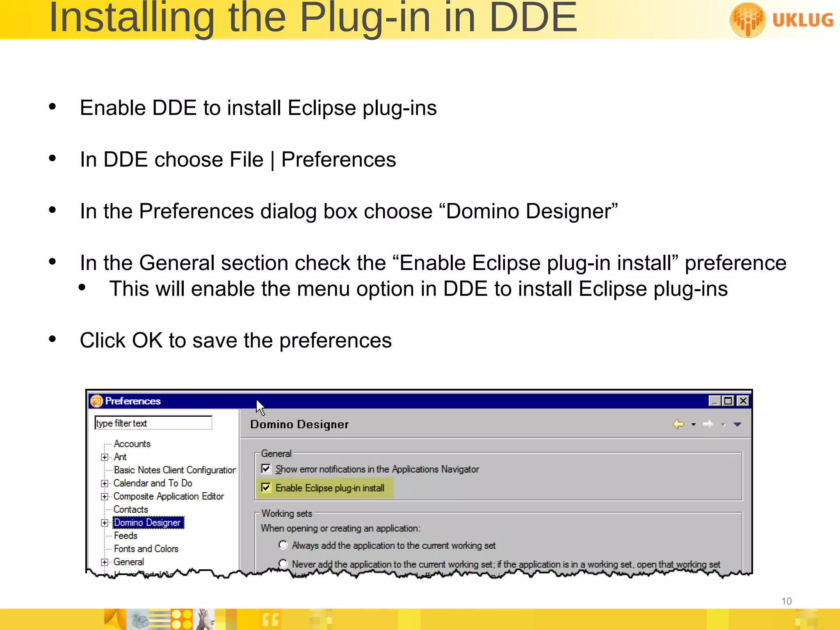Expand the Domino Designer tree node
The image size is (840, 630).
105,523
